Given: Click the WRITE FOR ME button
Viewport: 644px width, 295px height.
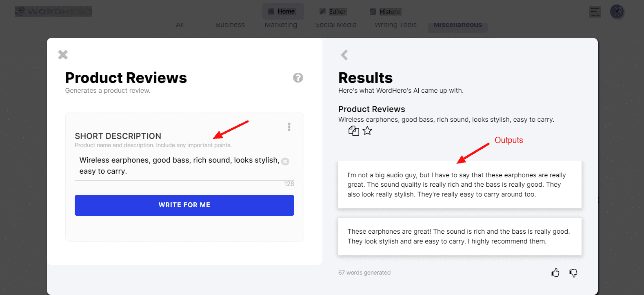Looking at the screenshot, I should pyautogui.click(x=184, y=205).
